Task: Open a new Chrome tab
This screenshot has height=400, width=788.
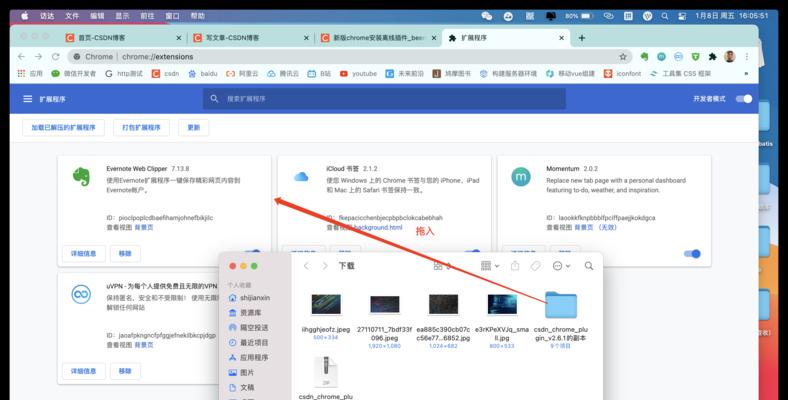Action: (x=581, y=38)
